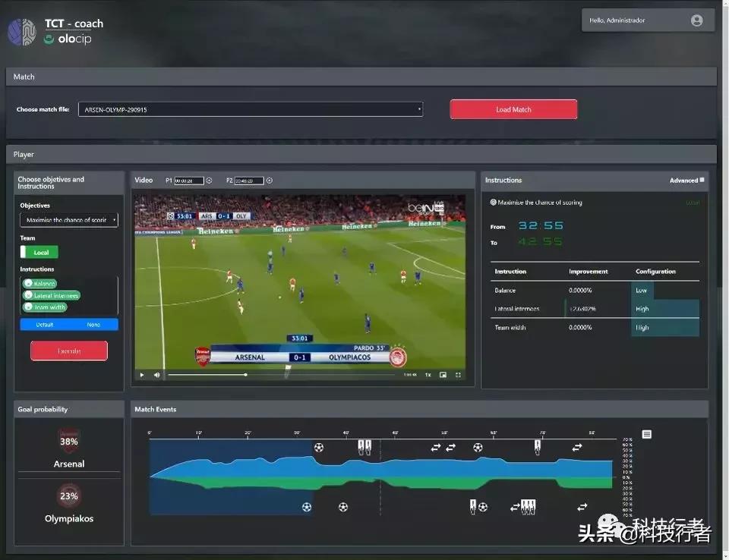Mute the video with the speaker icon
The image size is (729, 560).
pyautogui.click(x=156, y=375)
